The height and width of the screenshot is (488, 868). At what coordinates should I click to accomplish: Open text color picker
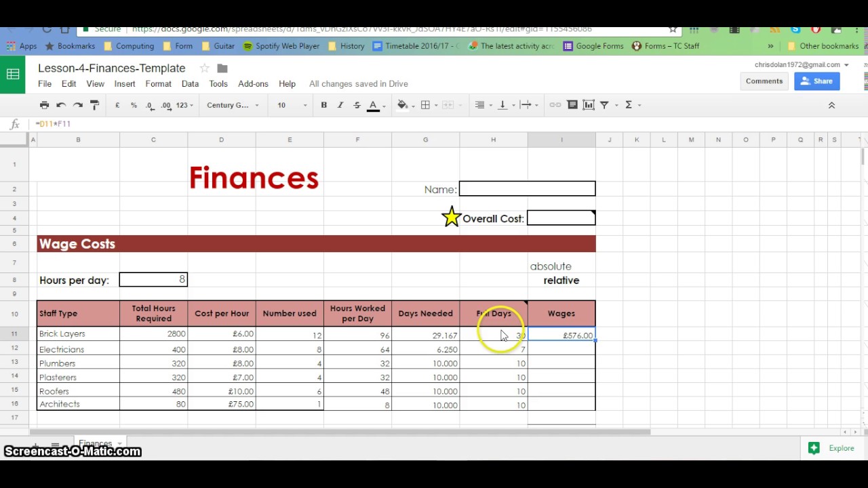373,105
